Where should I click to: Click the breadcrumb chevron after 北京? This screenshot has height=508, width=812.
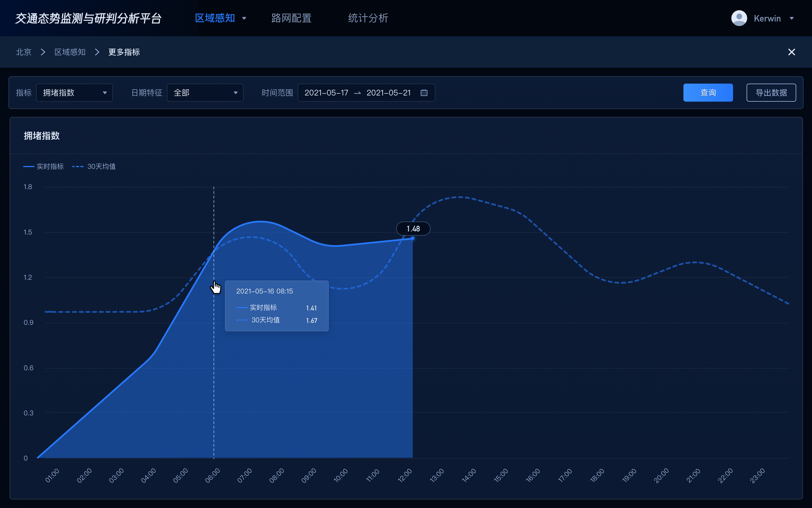click(x=43, y=52)
